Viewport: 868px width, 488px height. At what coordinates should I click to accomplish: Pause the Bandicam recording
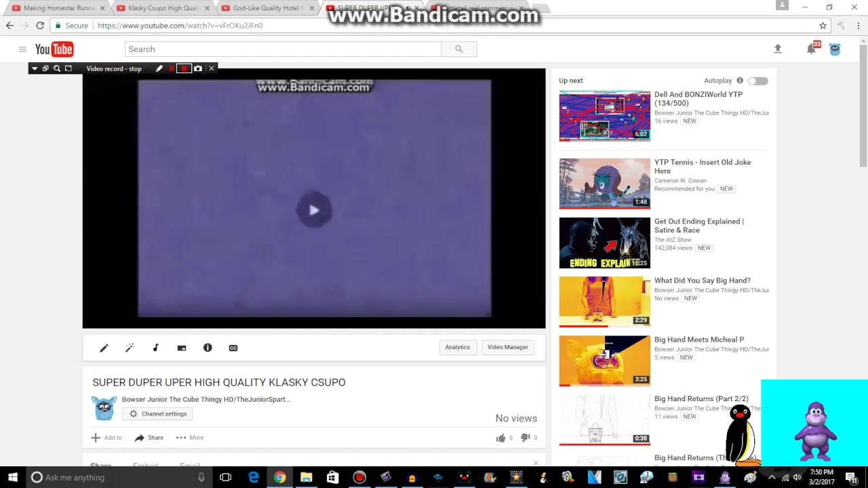pos(171,68)
